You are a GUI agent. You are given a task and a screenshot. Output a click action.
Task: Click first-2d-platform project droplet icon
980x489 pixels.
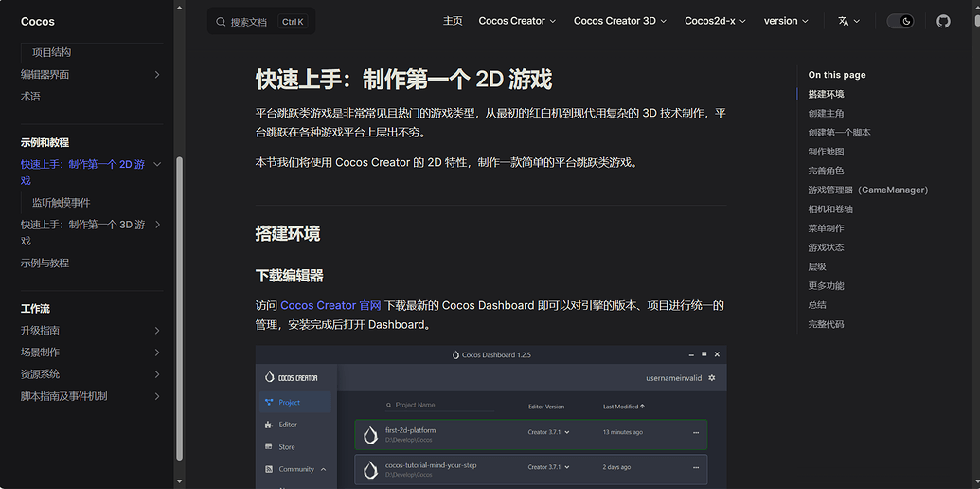pos(371,435)
